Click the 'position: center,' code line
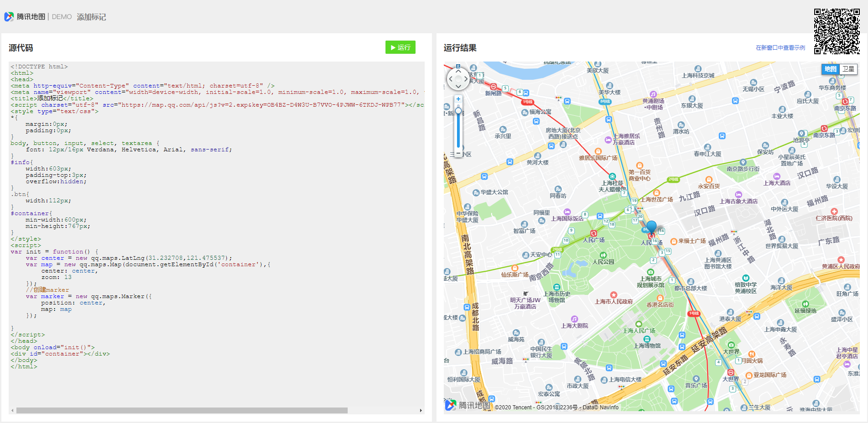This screenshot has height=423, width=868. click(x=73, y=303)
